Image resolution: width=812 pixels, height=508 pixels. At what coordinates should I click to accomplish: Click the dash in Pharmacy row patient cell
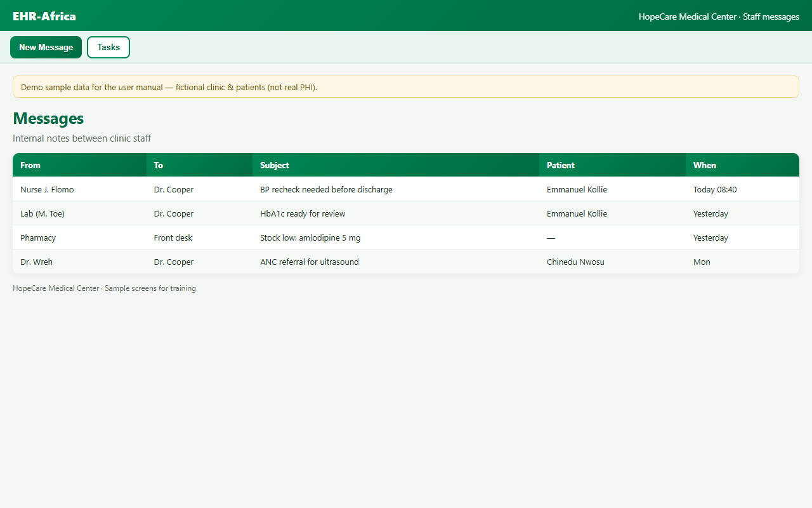click(x=551, y=237)
